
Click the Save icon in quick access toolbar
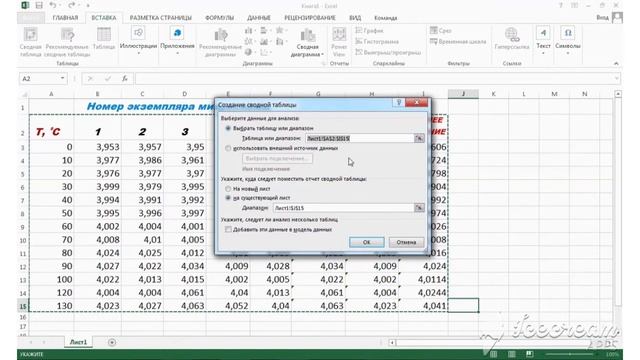tap(39, 5)
